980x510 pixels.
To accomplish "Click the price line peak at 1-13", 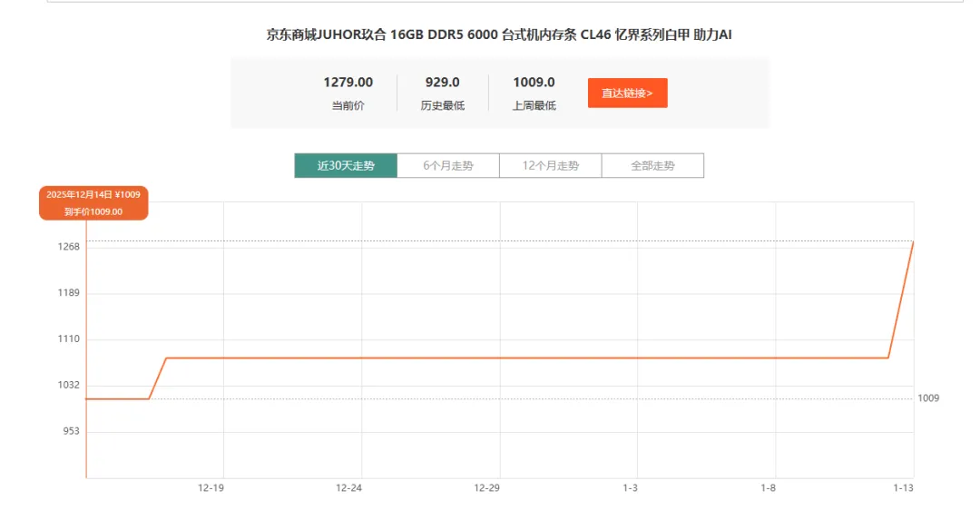I will (913, 242).
